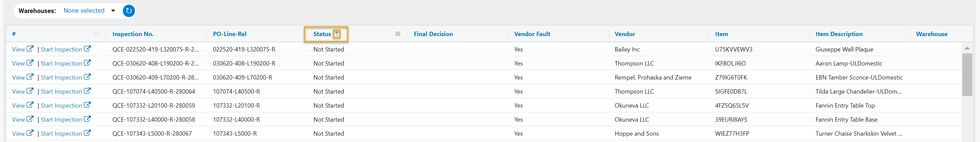Open View link for Rempel, Prohaska and Zieme row
This screenshot has height=142, width=980.
(x=18, y=78)
